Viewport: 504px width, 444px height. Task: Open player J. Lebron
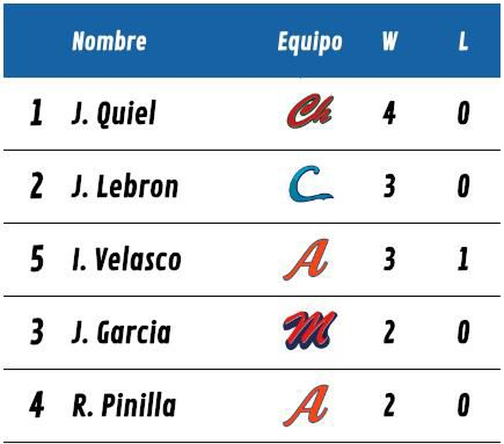coord(124,186)
